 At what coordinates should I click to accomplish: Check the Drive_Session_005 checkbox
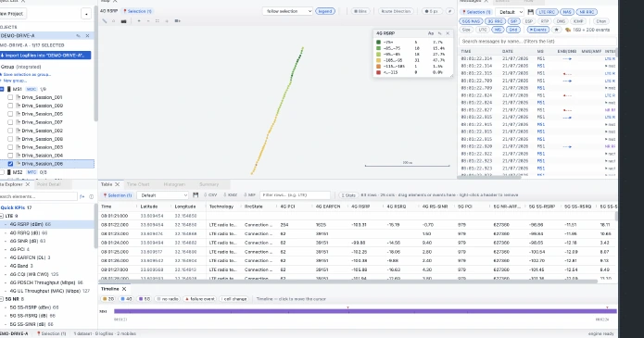click(x=10, y=114)
